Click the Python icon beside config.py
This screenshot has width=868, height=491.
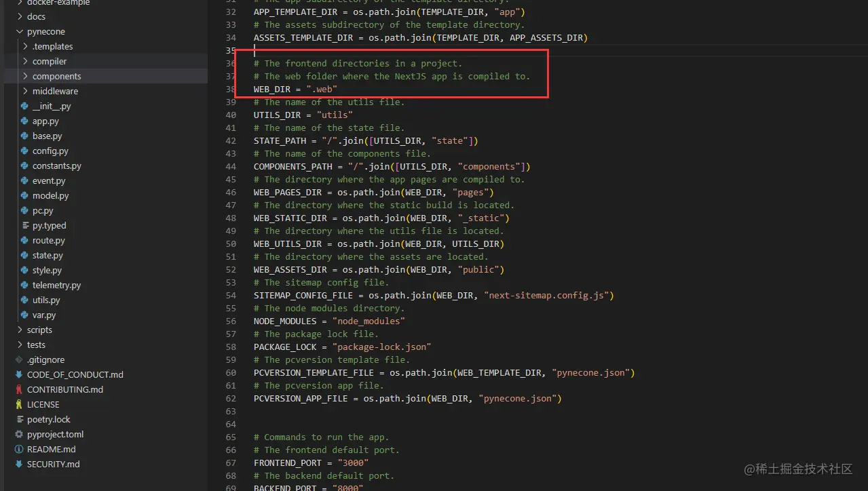[x=24, y=151]
